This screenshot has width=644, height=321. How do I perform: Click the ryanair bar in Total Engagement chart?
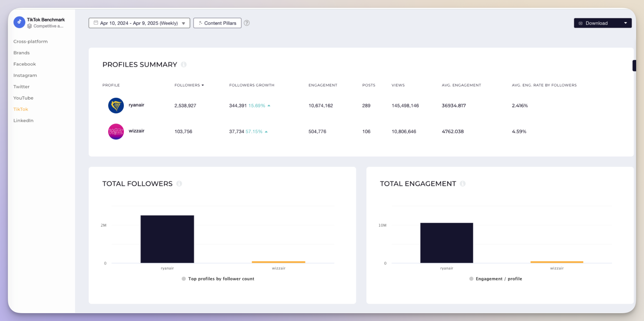[447, 243]
